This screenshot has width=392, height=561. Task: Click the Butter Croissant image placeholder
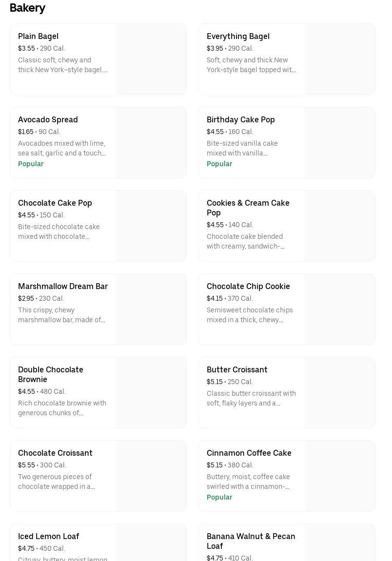pyautogui.click(x=339, y=393)
